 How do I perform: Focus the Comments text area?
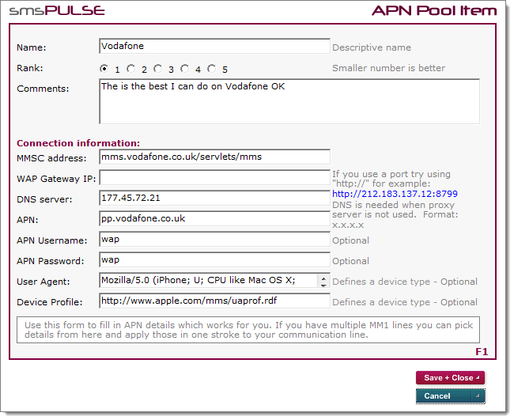[289, 101]
